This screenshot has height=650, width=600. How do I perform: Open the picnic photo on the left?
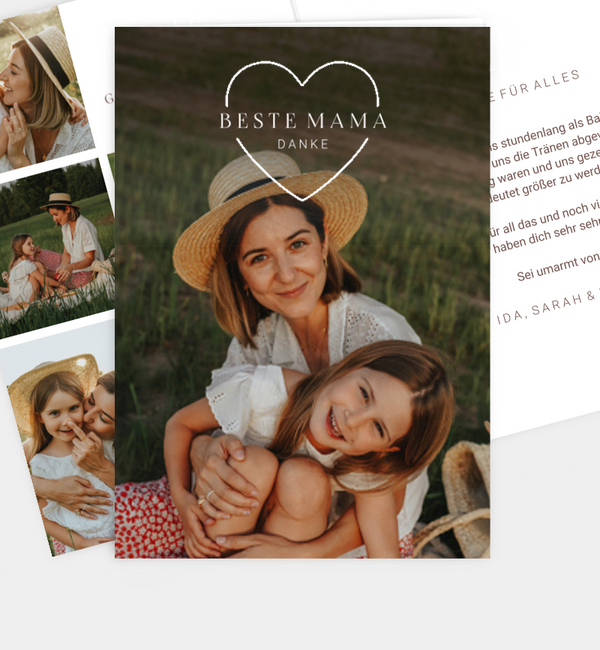[x=56, y=249]
